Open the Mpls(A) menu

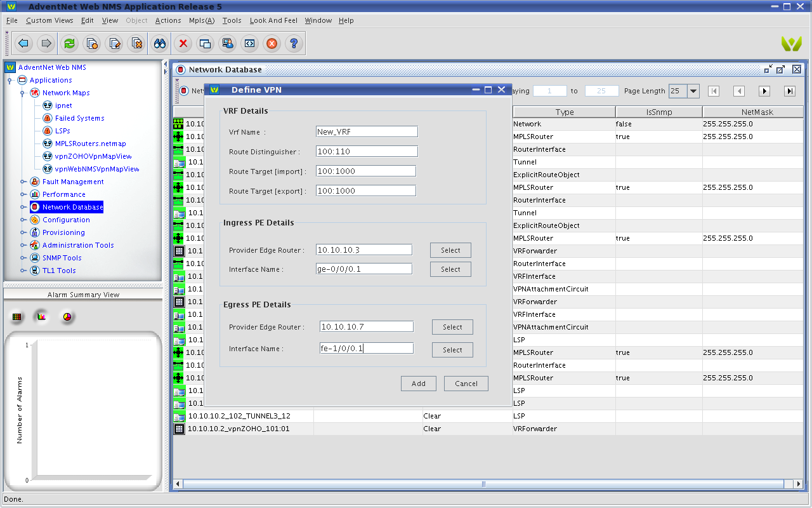[202, 20]
